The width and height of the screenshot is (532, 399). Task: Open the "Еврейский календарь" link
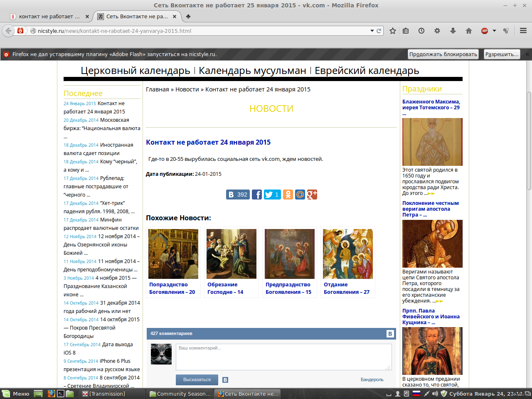367,71
